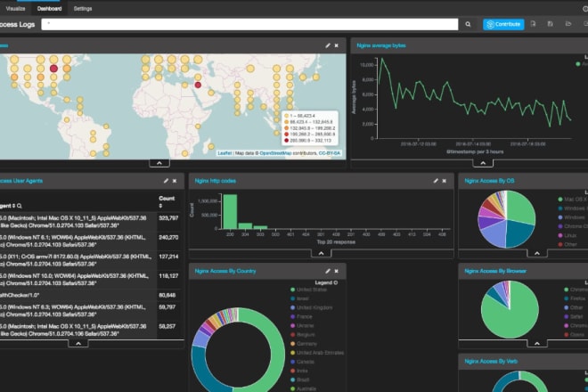This screenshot has height=392, width=588.
Task: Select the Dashboard tab
Action: point(50,8)
